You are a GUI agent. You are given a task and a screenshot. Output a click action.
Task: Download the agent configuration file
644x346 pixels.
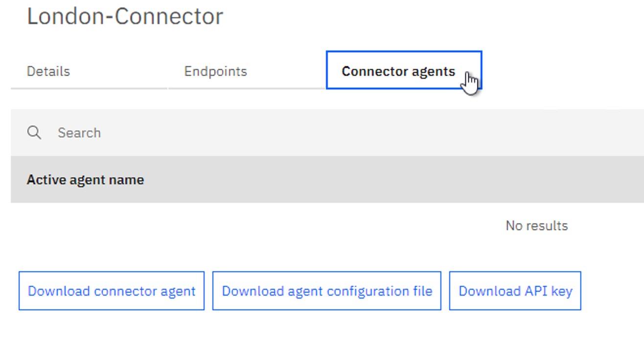pos(326,290)
